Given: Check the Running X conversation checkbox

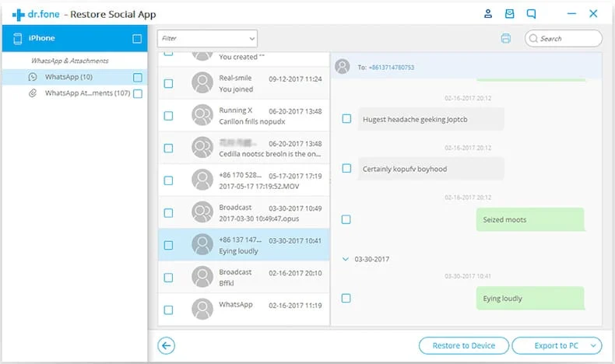Looking at the screenshot, I should [x=168, y=116].
